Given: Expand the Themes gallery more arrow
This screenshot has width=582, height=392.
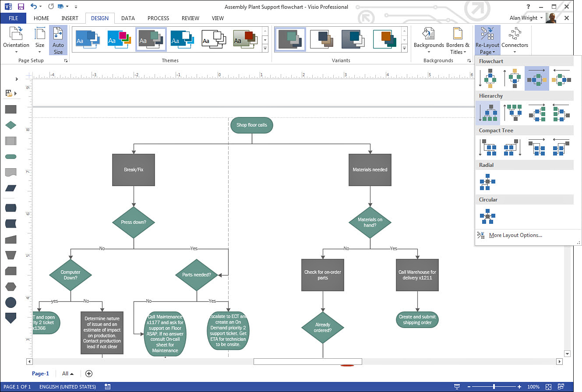Looking at the screenshot, I should point(265,49).
